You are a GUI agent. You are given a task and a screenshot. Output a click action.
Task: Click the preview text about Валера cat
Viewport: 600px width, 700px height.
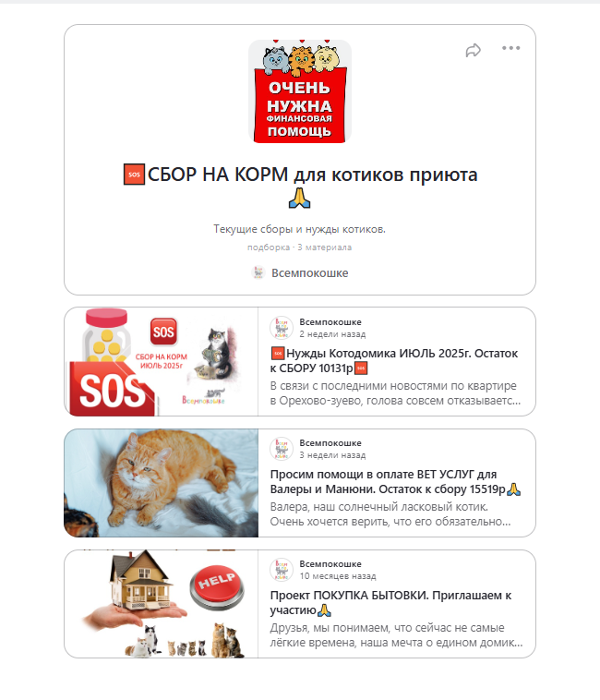390,514
